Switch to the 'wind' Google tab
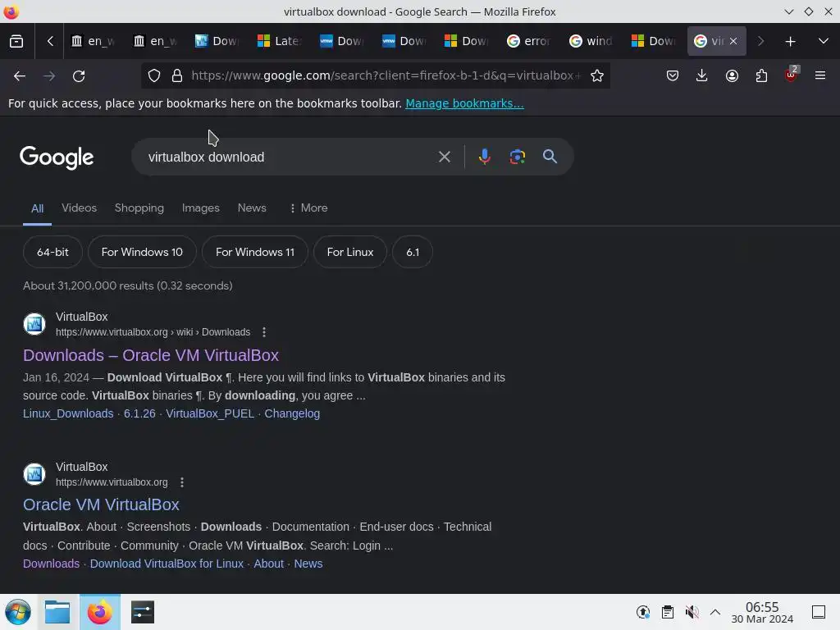 click(591, 41)
